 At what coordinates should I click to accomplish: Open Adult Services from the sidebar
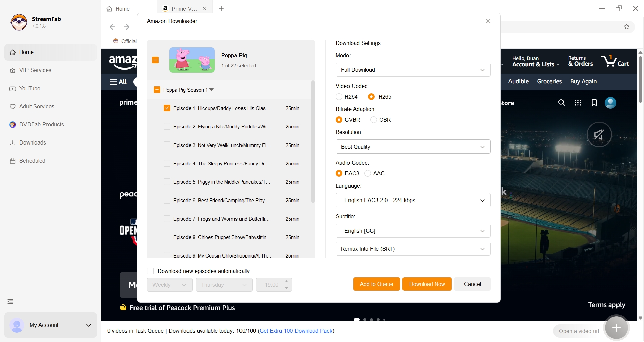[x=37, y=106]
